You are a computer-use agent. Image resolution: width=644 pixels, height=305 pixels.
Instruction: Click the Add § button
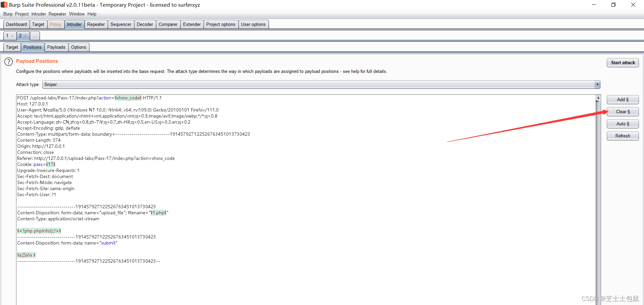point(623,99)
